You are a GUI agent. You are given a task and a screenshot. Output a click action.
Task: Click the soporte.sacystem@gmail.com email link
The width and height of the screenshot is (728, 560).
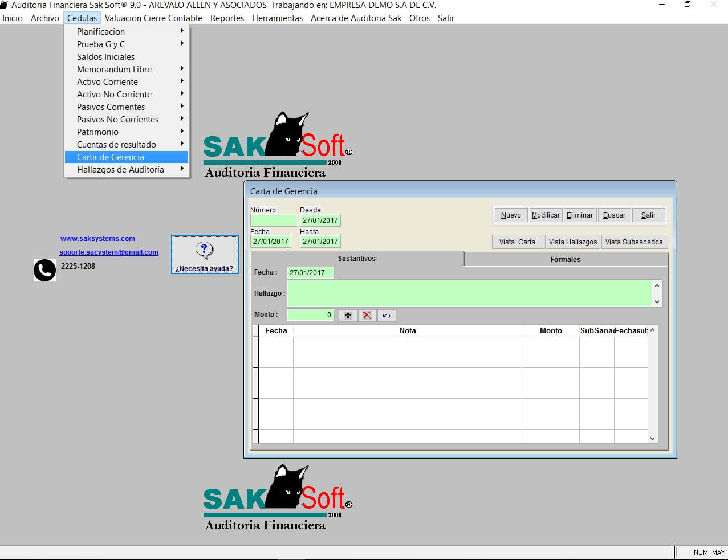[x=109, y=252]
